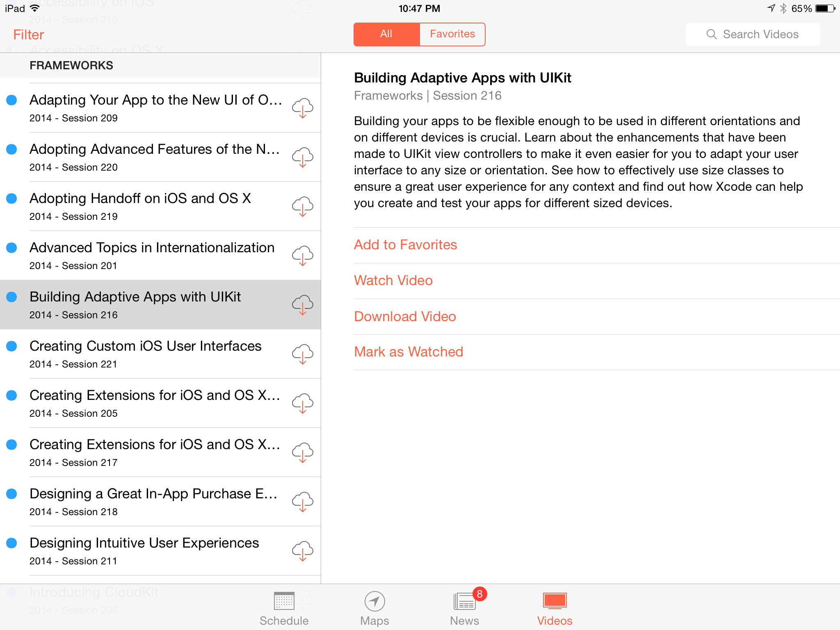Tap the Wi-Fi status icon
Screen dimensions: 840x630
(35, 8)
